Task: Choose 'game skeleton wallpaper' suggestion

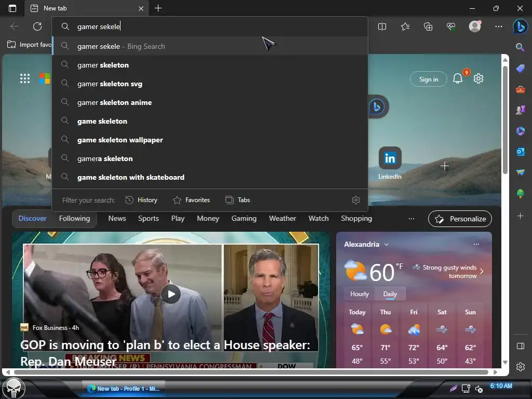Action: coord(210,140)
